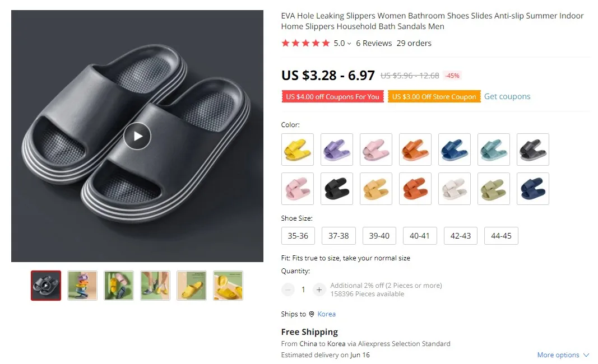Image resolution: width=598 pixels, height=364 pixels.
Task: Expand the 5.0 rating breakdown chevron
Action: coord(349,44)
